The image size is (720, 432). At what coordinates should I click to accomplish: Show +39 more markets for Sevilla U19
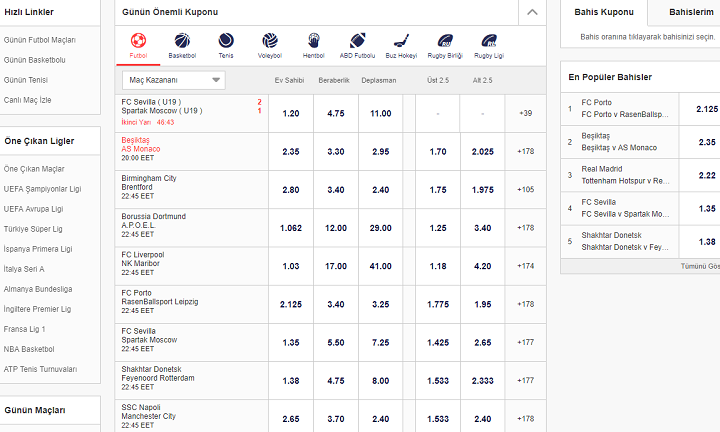coord(525,113)
